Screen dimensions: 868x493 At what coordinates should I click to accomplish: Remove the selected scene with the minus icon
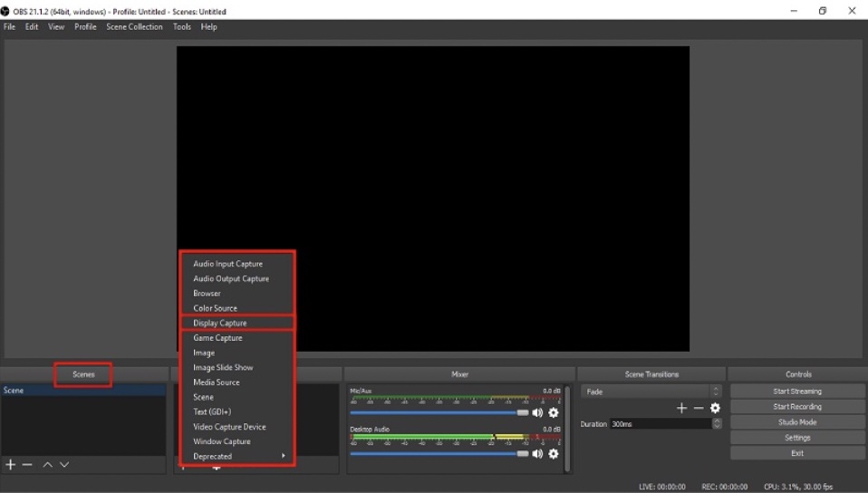pos(27,465)
